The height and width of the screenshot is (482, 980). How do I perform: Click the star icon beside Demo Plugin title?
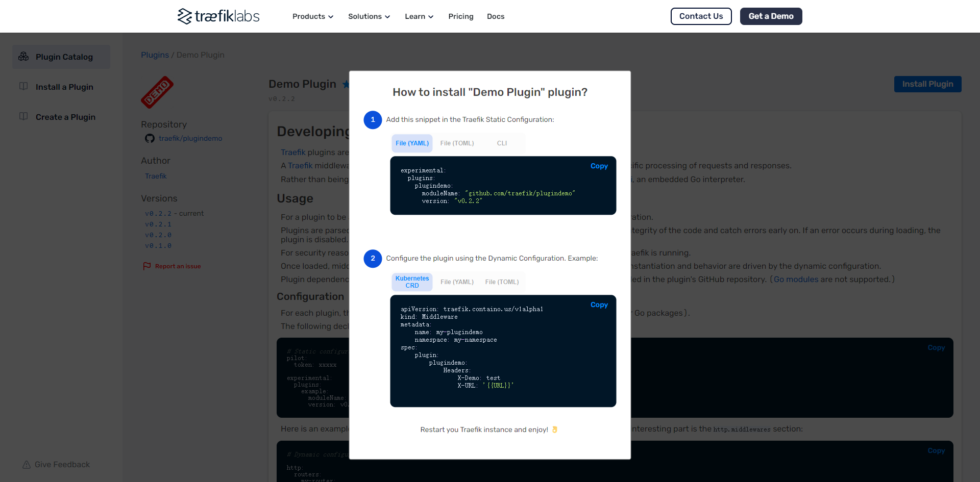coord(346,84)
